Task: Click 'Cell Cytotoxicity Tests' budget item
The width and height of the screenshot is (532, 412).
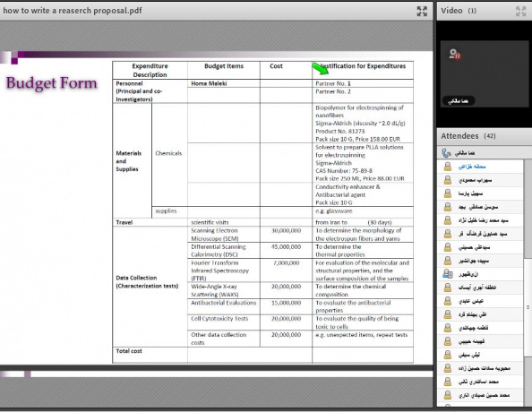Action: coord(219,319)
